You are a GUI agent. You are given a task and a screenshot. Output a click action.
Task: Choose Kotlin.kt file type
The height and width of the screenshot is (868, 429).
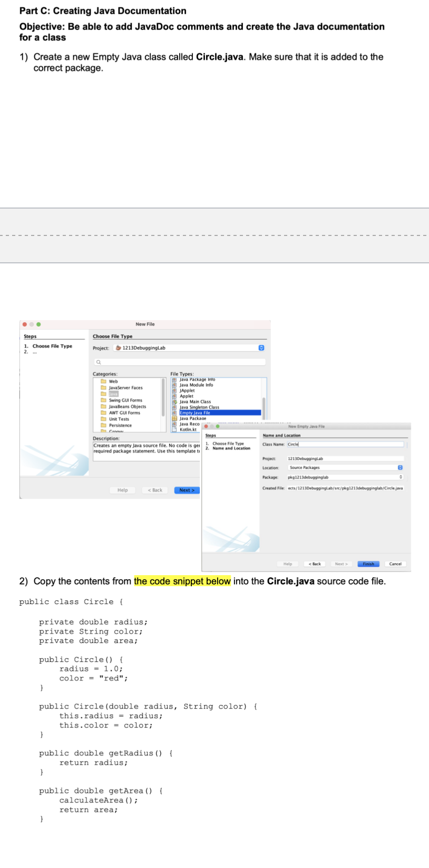click(184, 430)
